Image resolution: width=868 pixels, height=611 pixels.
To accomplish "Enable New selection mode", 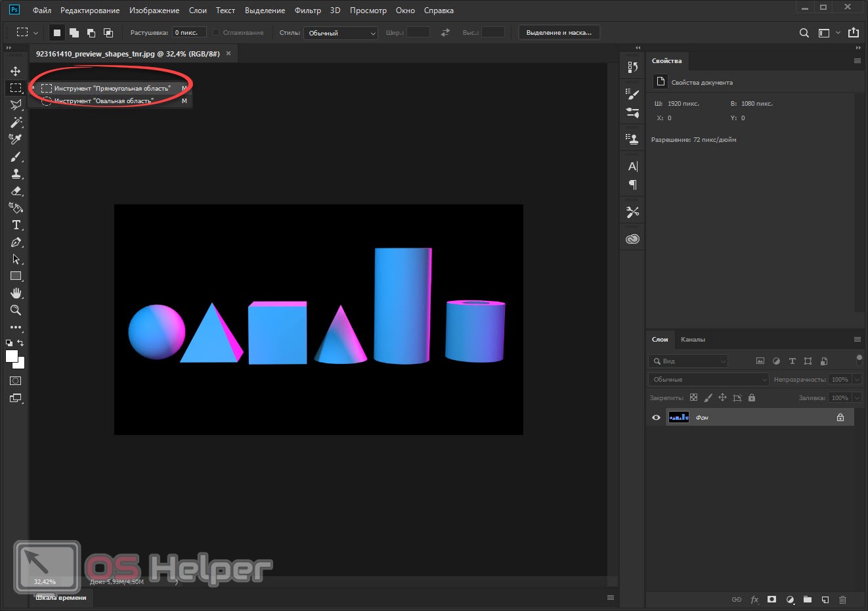I will 57,33.
